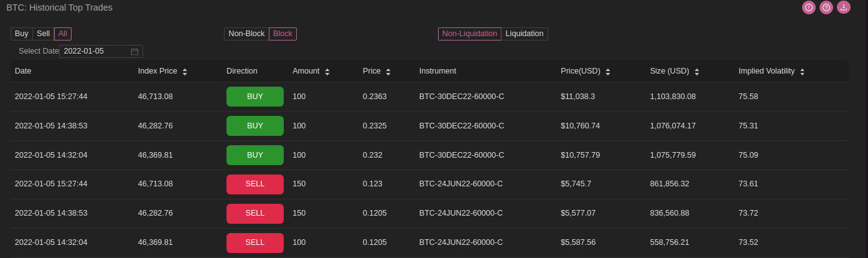
Task: Click BTC-24JUN22-60000-C in the 0.123 row
Action: 461,184
